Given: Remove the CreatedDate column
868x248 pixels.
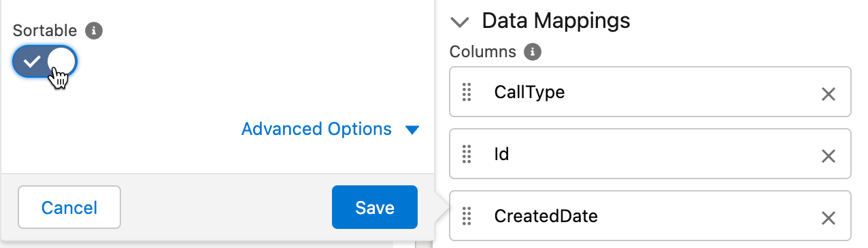Looking at the screenshot, I should (x=828, y=218).
